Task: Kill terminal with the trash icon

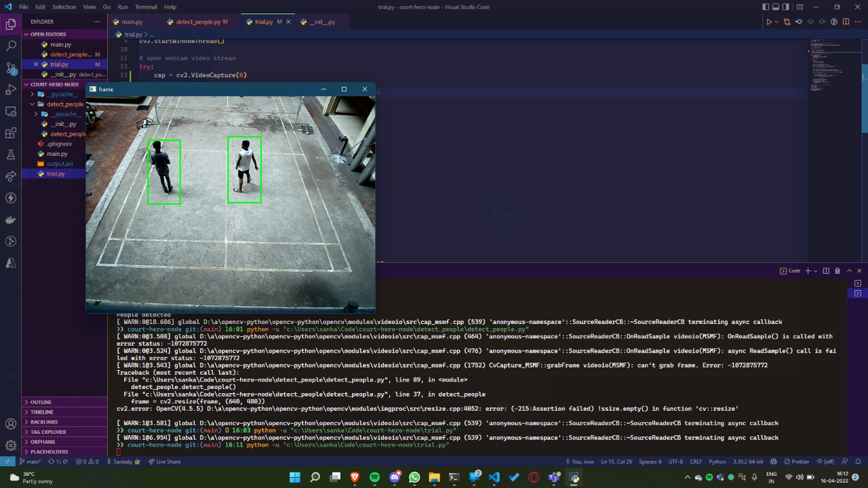Action: pyautogui.click(x=837, y=271)
